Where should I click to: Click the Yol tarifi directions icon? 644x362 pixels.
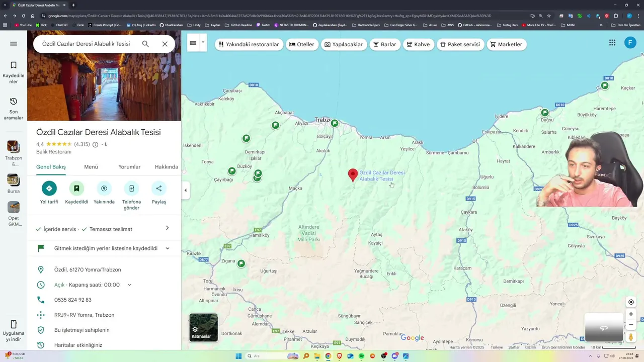tap(49, 189)
